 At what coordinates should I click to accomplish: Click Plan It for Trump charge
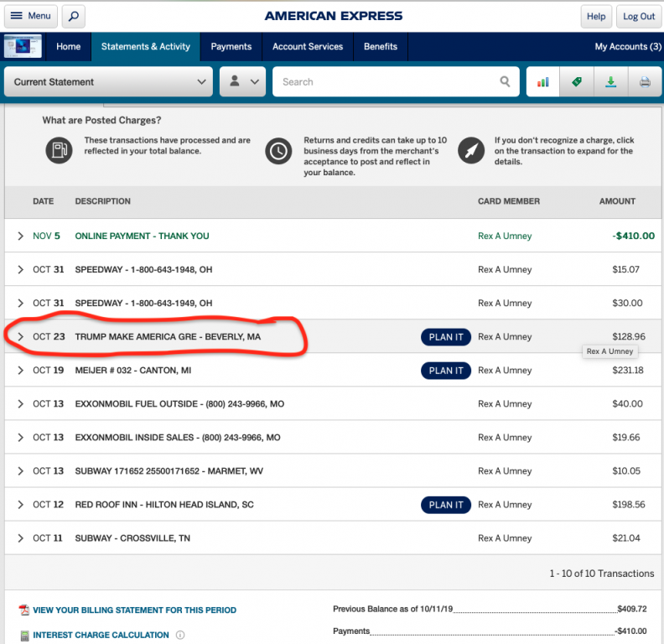(446, 337)
